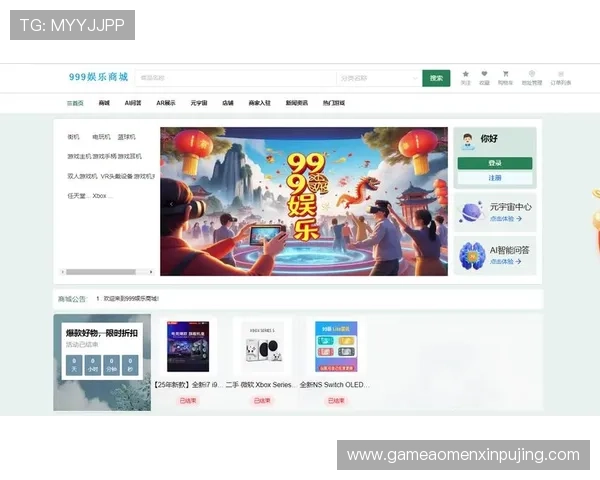Select the VR头戴设备 category

coord(116,176)
